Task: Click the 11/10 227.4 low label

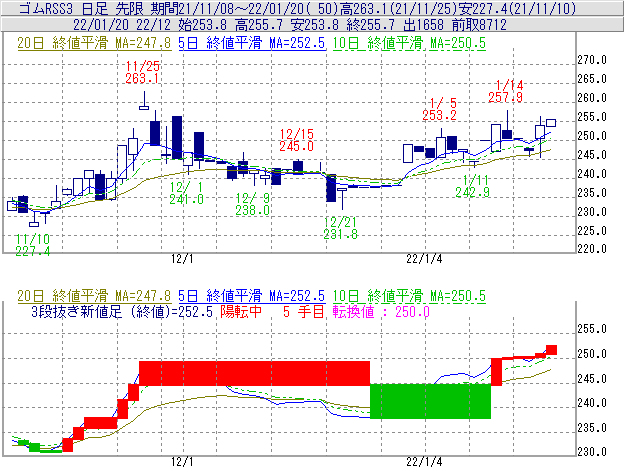Action: point(33,245)
